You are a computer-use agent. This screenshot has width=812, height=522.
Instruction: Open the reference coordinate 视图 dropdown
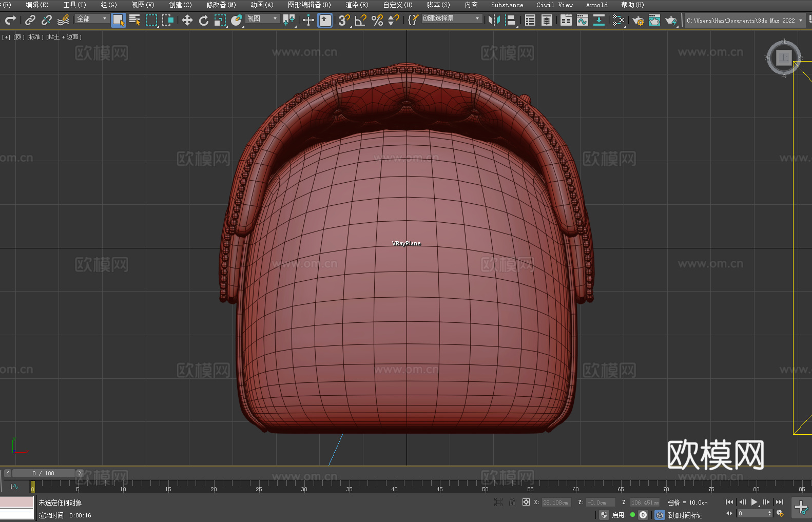click(x=262, y=18)
